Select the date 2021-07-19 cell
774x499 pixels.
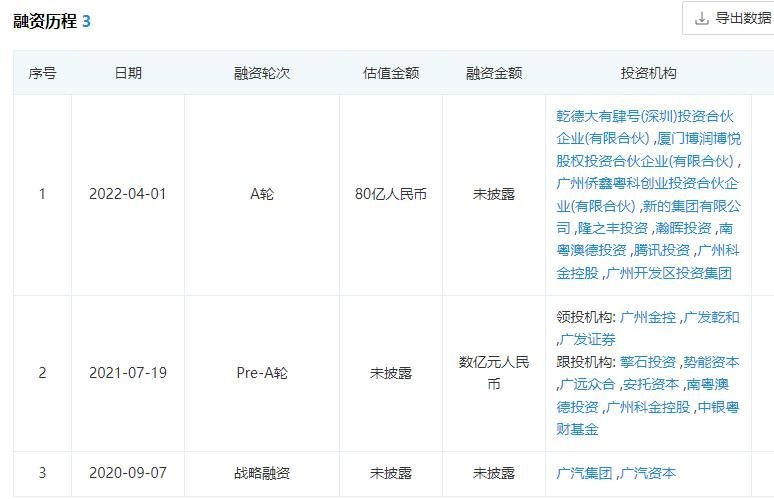[x=128, y=373]
